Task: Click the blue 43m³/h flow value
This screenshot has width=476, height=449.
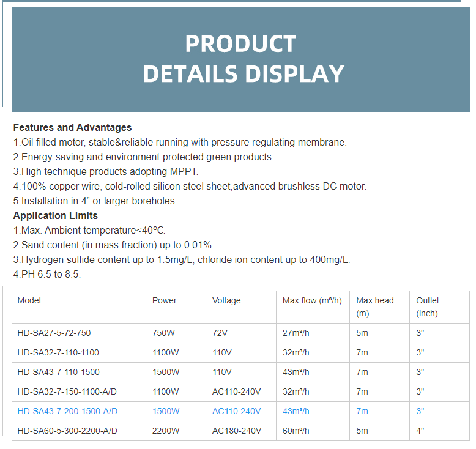Action: [x=296, y=411]
